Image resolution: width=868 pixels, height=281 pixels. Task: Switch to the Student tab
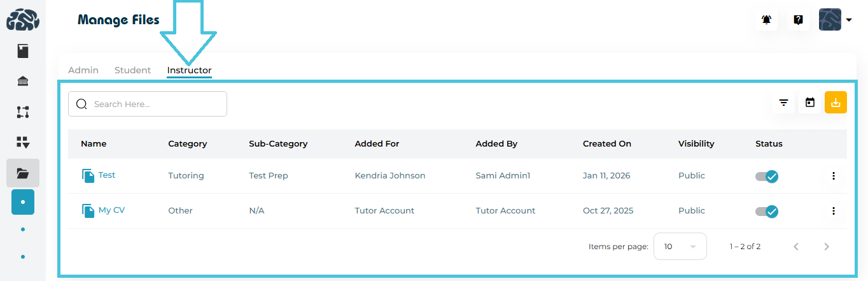132,70
